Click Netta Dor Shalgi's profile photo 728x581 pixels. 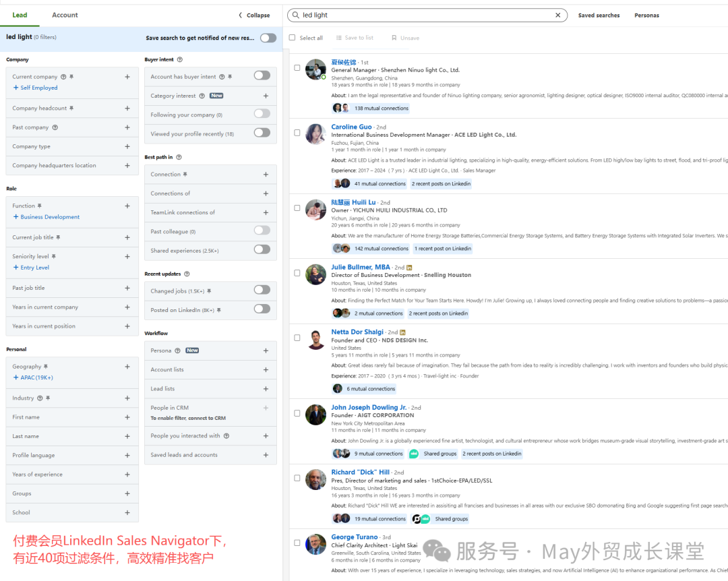315,339
